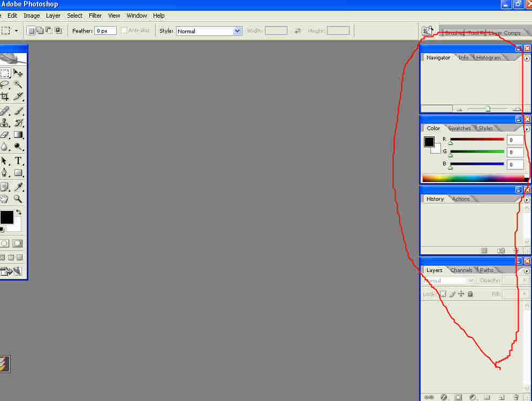Click delete layer trash in Layers panel
Screen dimensions: 532x401
click(x=516, y=397)
